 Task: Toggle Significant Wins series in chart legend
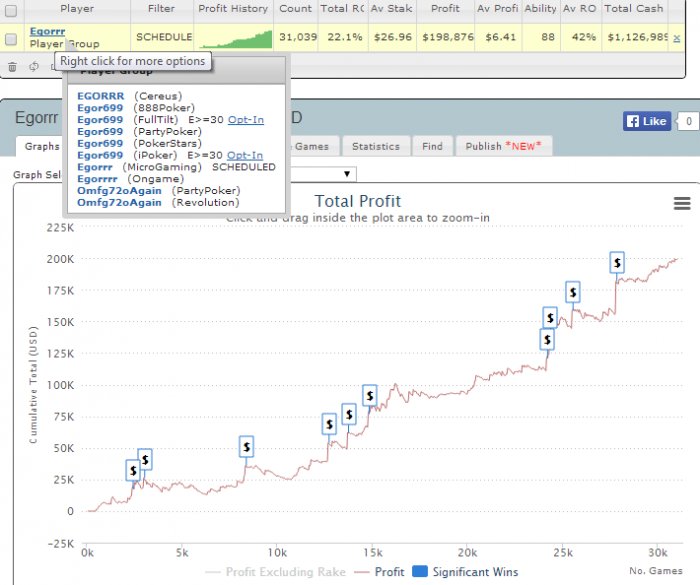point(466,571)
